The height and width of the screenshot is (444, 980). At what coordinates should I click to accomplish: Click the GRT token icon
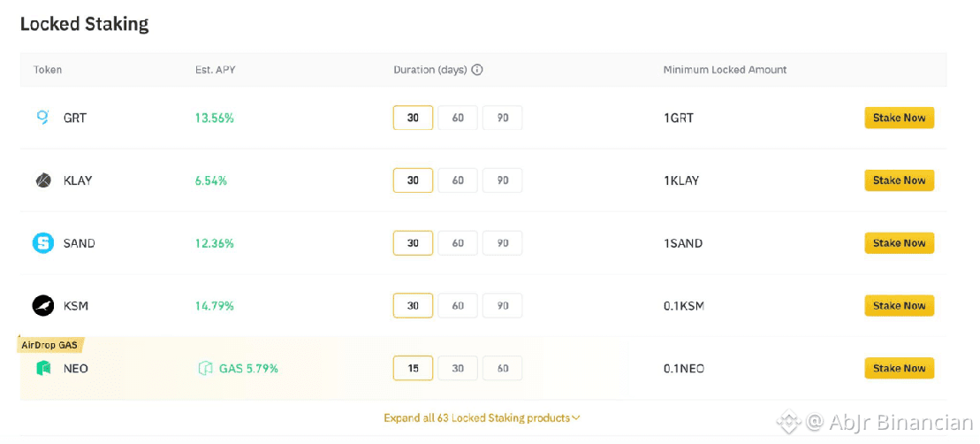pyautogui.click(x=42, y=117)
